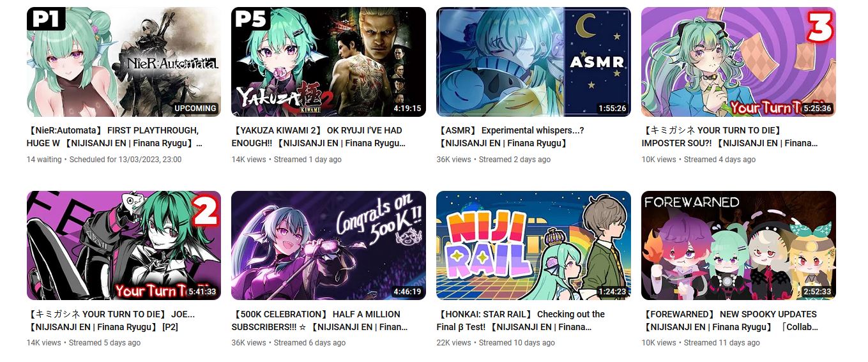The height and width of the screenshot is (362, 868).
Task: Open the NieR:Automata upcoming stream thumbnail
Action: 124,62
